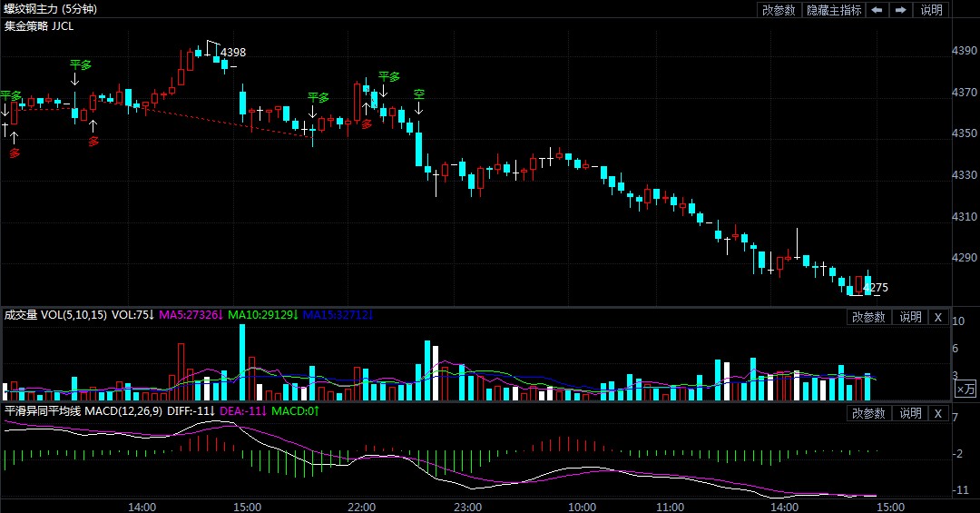Open 说明 for main chart strategy
The height and width of the screenshot is (513, 980).
(931, 10)
